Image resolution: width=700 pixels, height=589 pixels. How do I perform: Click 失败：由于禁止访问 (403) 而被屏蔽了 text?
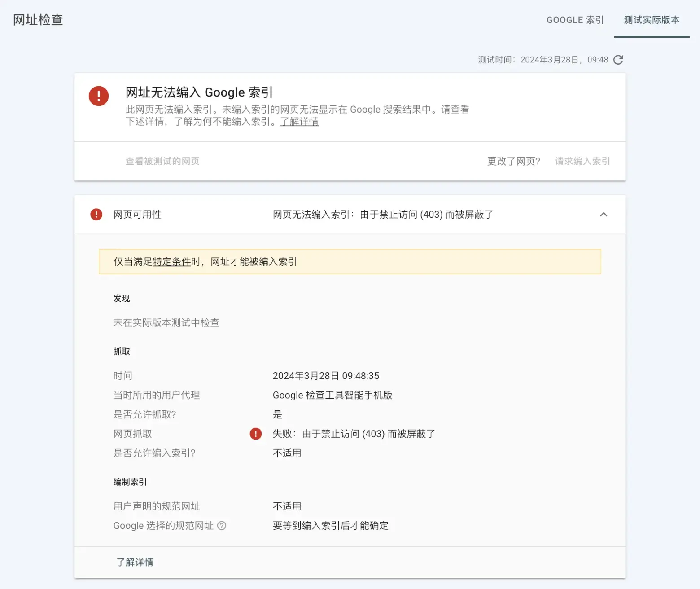pyautogui.click(x=354, y=434)
